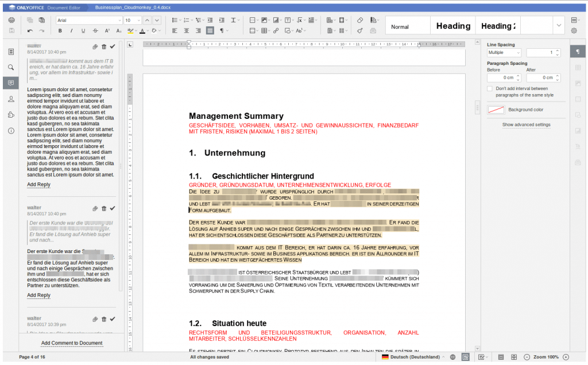Click Add Comment to Document
The image size is (588, 365).
tap(72, 343)
